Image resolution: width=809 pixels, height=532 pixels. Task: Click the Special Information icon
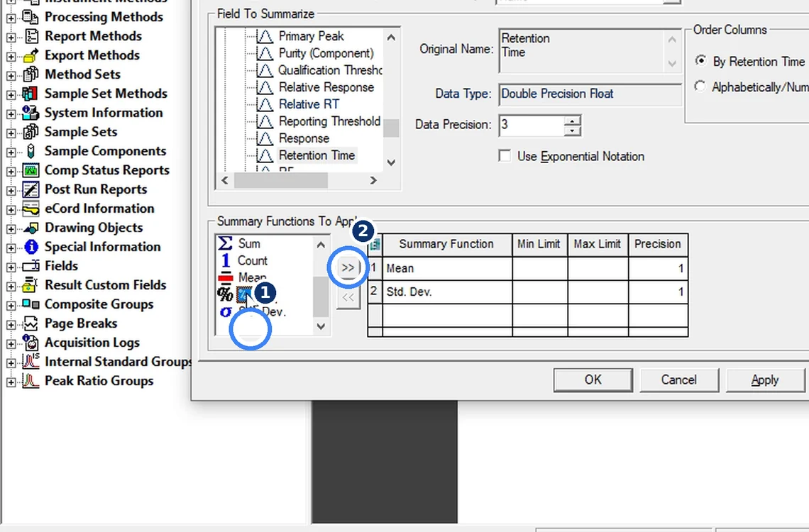[x=31, y=247]
